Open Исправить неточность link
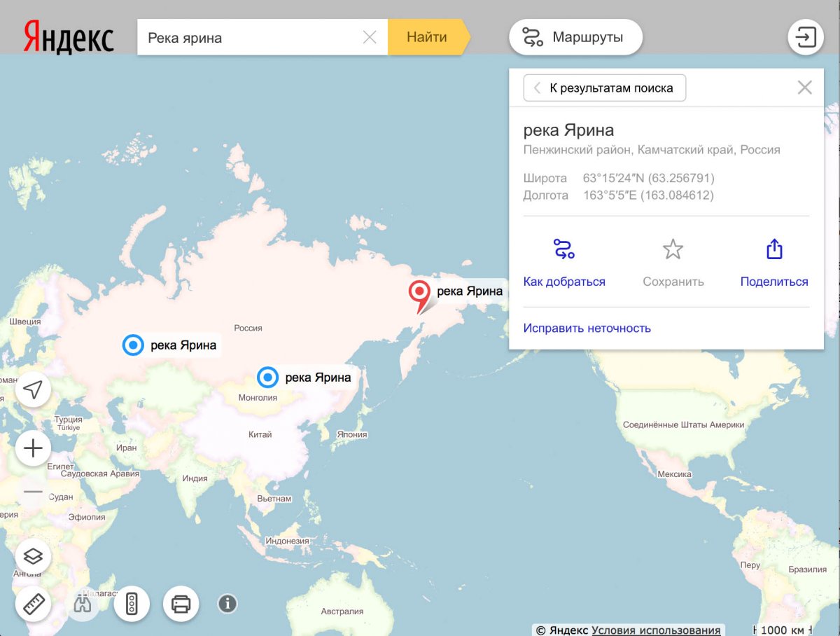 click(x=587, y=328)
